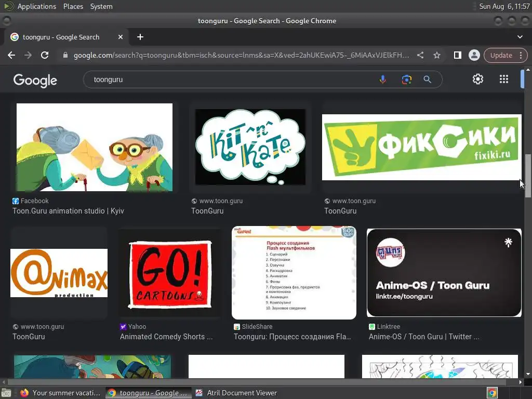Bookmark this page with the star icon

(x=437, y=55)
